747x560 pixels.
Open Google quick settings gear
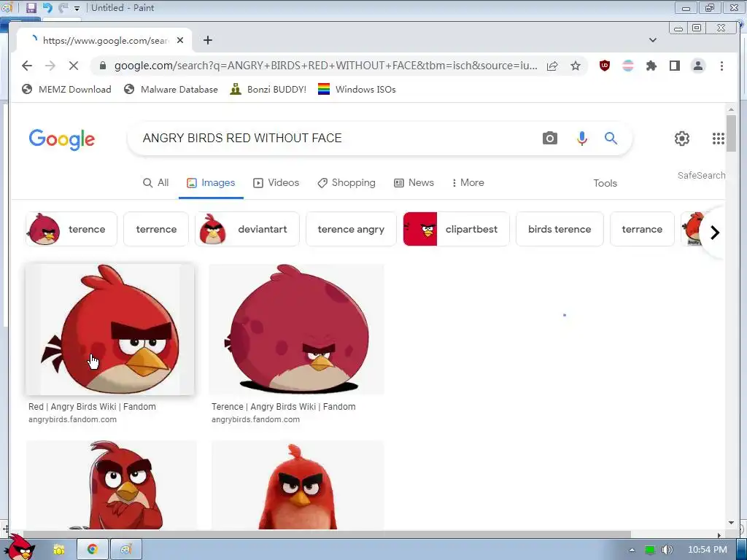pyautogui.click(x=682, y=138)
